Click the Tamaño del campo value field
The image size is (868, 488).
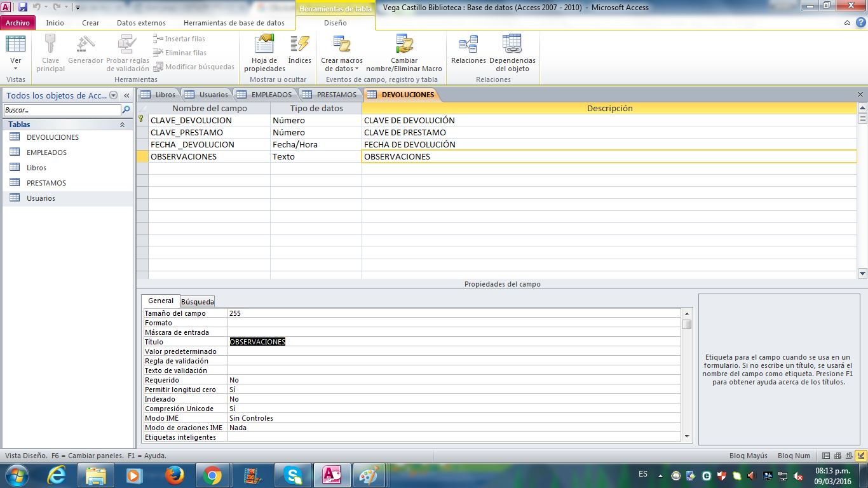pyautogui.click(x=454, y=313)
